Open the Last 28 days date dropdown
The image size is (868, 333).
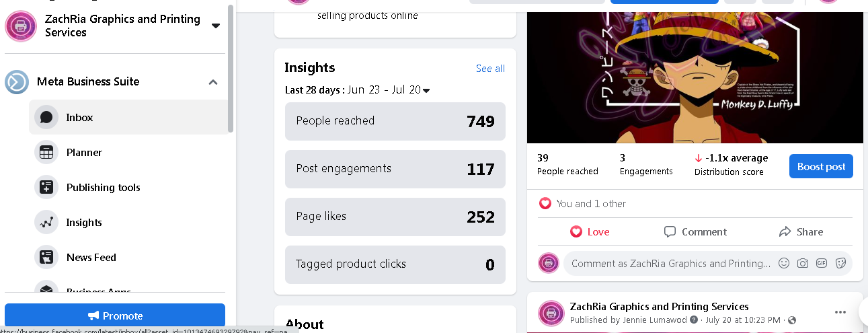tap(426, 90)
